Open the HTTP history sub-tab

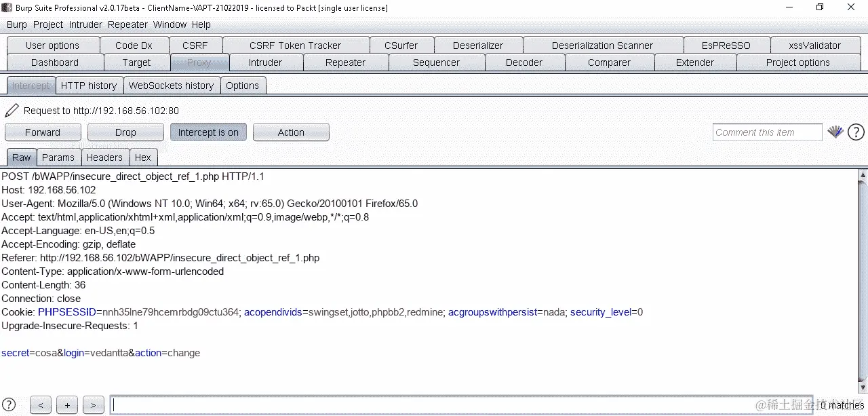tap(89, 86)
